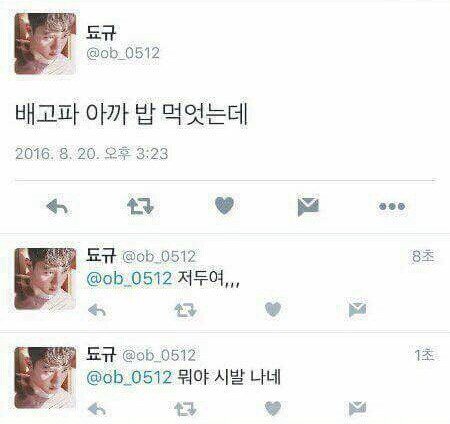Open the three-dots more options menu

392,206
